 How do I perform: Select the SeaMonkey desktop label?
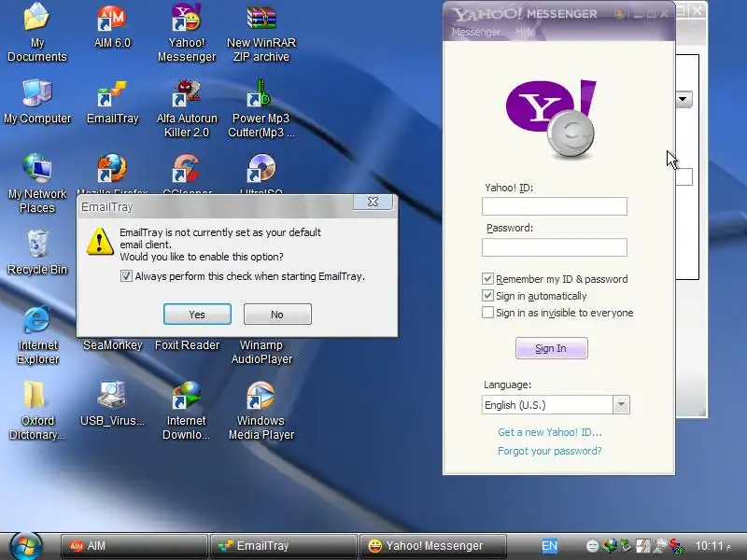click(112, 344)
